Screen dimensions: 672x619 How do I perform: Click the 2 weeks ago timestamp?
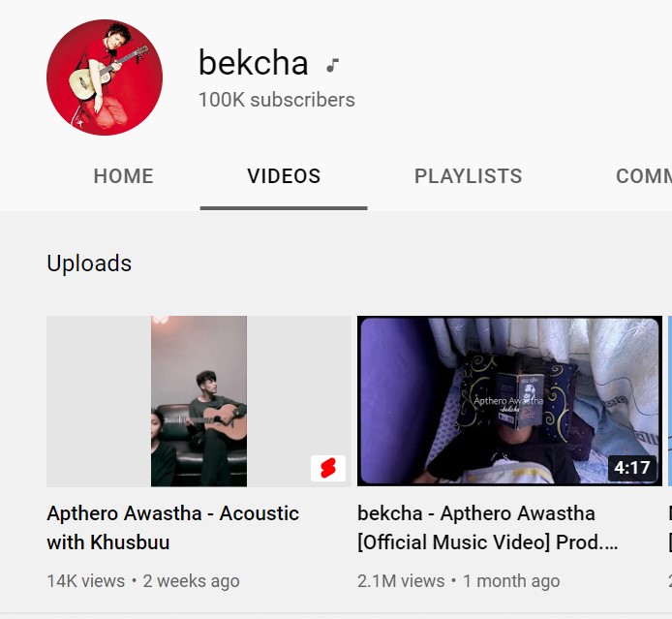(x=191, y=581)
